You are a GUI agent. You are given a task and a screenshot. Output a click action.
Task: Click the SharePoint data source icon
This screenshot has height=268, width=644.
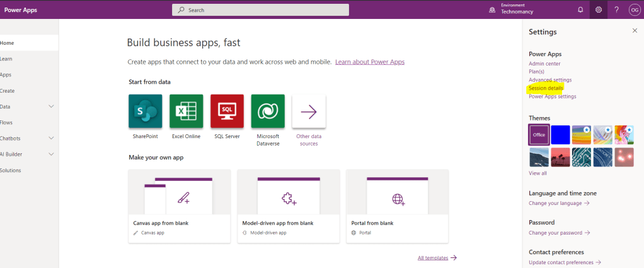click(x=145, y=112)
